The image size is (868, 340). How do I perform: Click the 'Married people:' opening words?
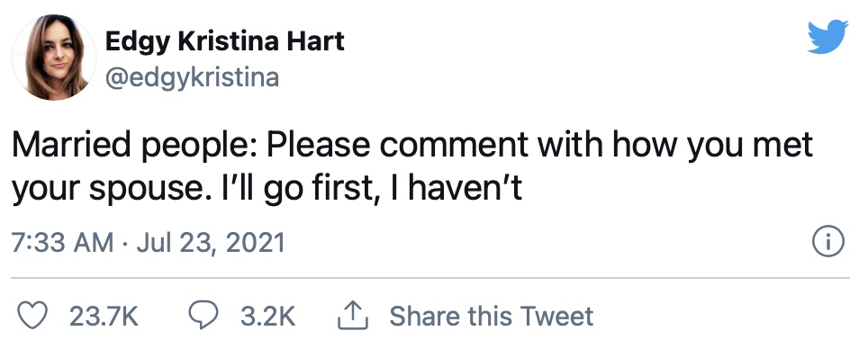pos(134,147)
